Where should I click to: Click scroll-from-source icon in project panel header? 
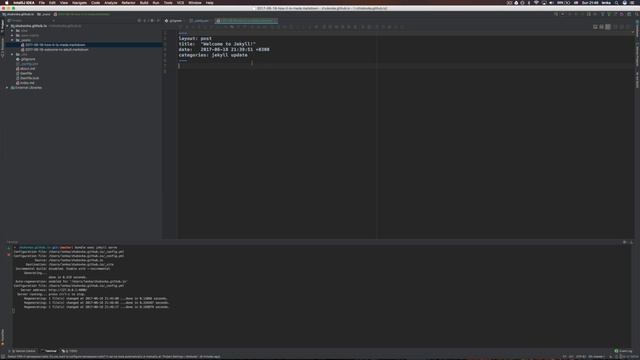(x=139, y=20)
